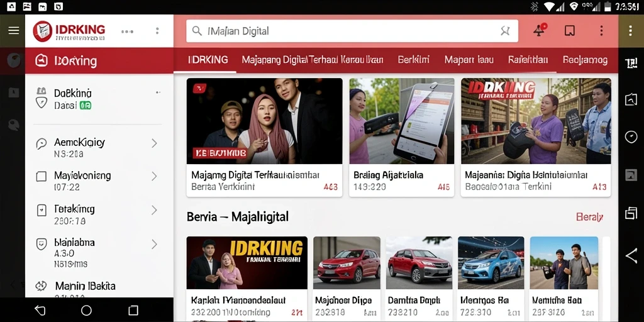Select the IDRKING tab
The height and width of the screenshot is (322, 644).
[208, 60]
